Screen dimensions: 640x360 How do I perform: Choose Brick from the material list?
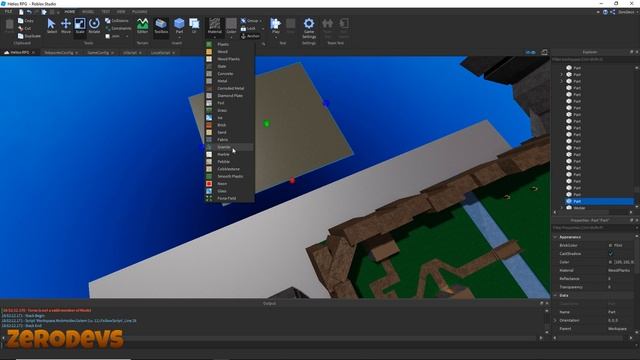[229, 125]
